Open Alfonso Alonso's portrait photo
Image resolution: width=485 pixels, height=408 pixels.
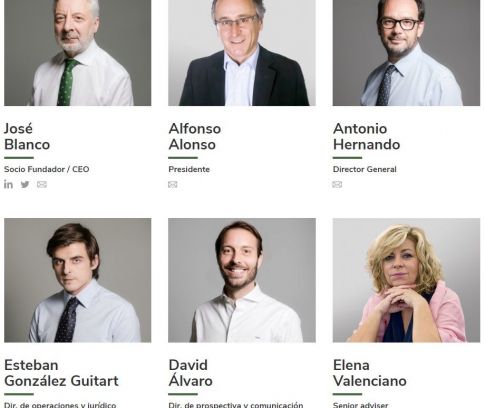(x=242, y=53)
